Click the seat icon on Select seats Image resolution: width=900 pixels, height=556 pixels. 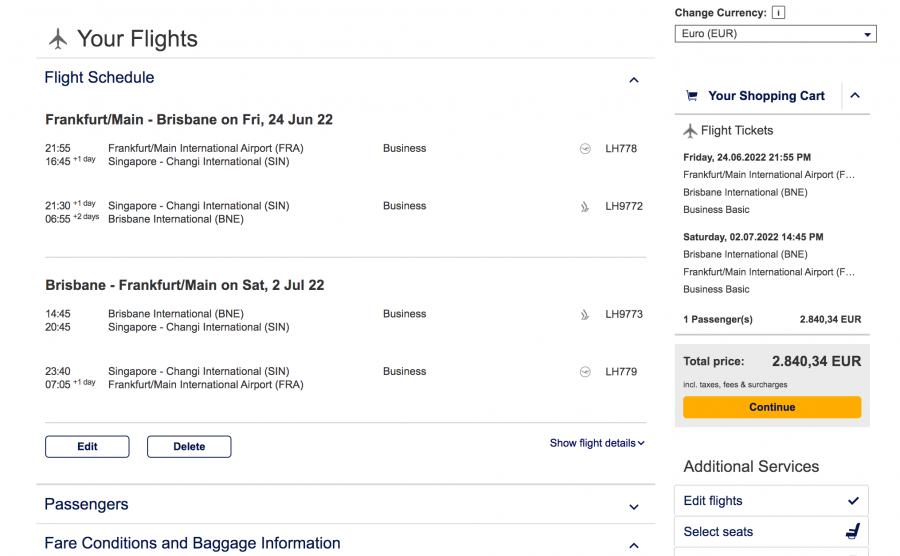coord(853,532)
